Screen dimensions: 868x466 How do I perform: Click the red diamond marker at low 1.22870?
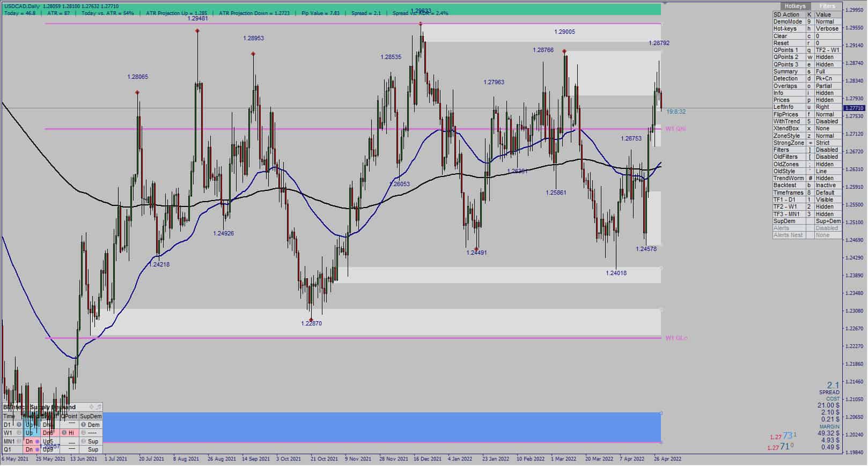pos(311,320)
